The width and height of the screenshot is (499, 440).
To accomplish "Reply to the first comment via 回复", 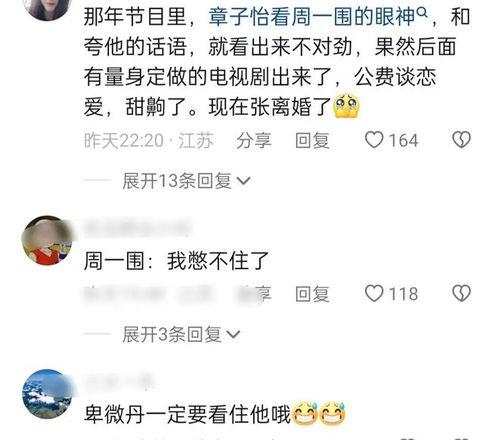I will pos(312,140).
